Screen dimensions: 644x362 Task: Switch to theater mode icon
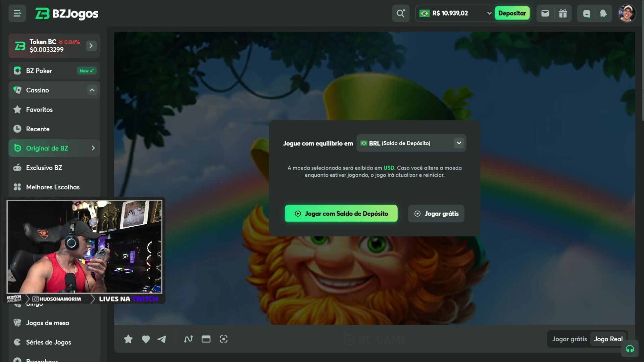tap(206, 339)
